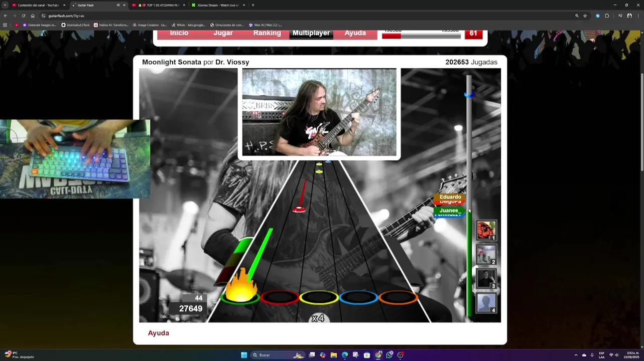Click the red fret button
This screenshot has width=644, height=361.
(280, 298)
